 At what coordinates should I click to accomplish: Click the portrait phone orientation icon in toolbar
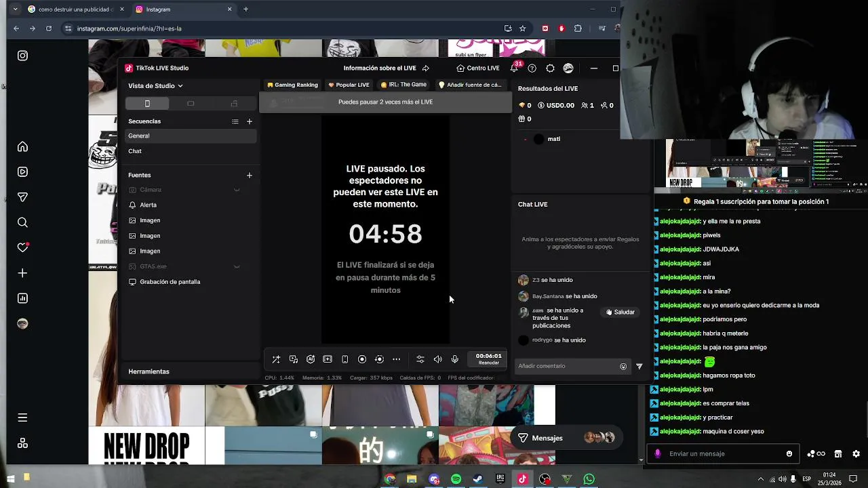point(344,359)
